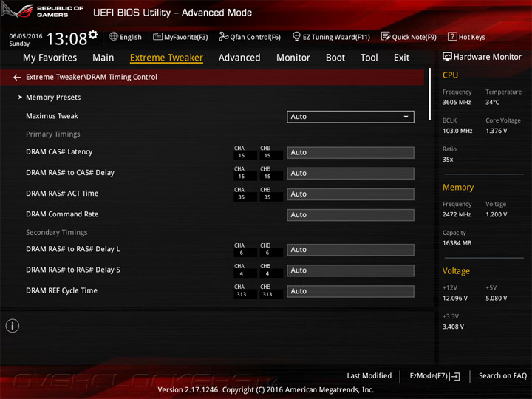Click the back arrow in DRAM Timing Control
Image resolution: width=532 pixels, height=399 pixels.
click(x=17, y=78)
